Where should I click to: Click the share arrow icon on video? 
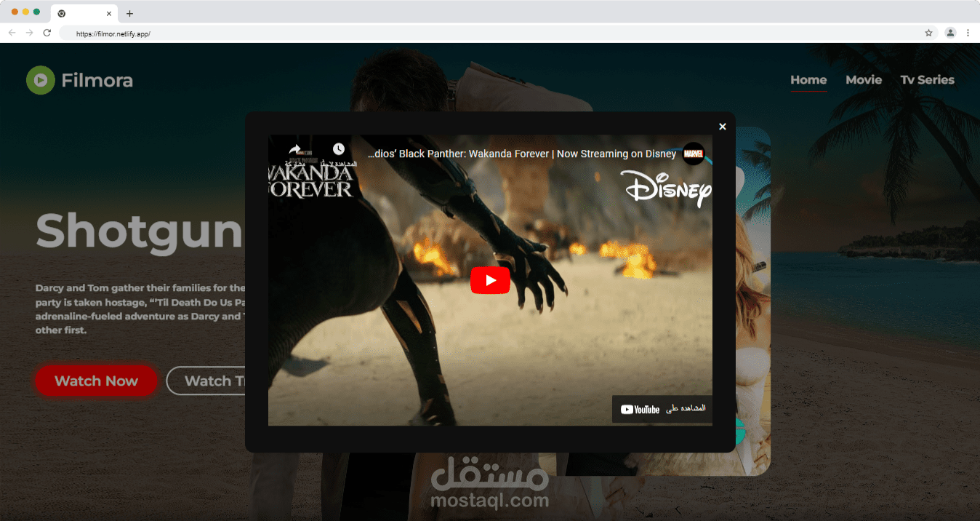pos(294,149)
